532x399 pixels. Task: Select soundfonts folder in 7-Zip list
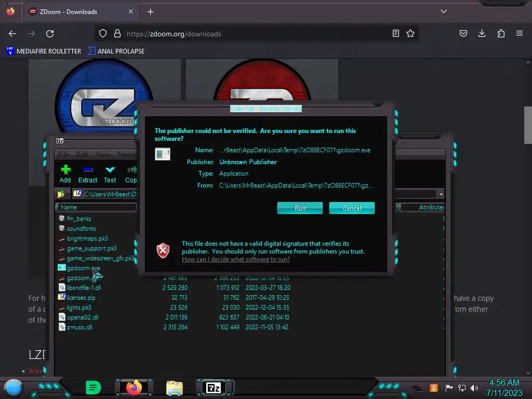tap(81, 229)
